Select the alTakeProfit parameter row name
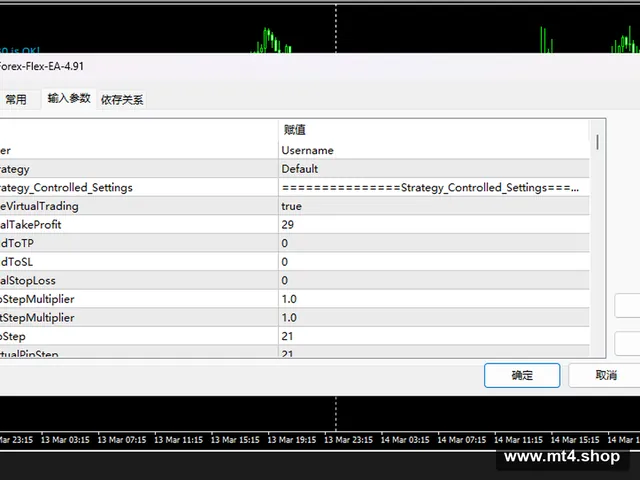 coord(31,224)
